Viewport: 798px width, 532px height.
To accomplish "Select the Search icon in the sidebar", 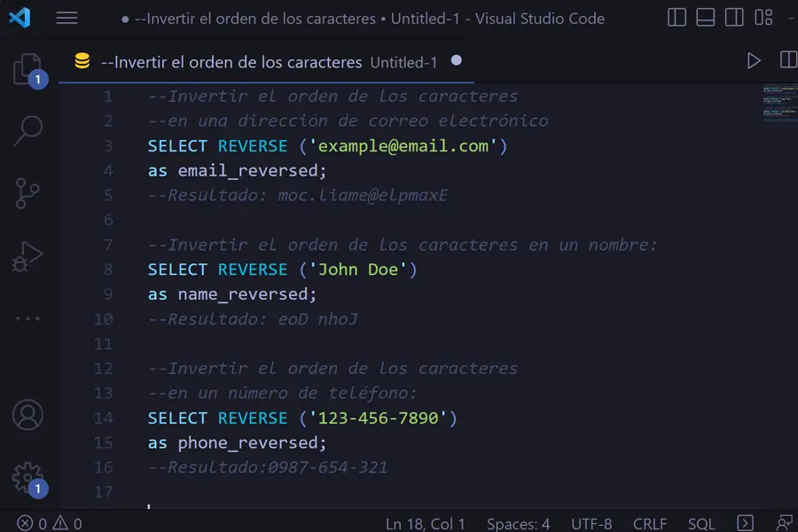I will point(27,131).
